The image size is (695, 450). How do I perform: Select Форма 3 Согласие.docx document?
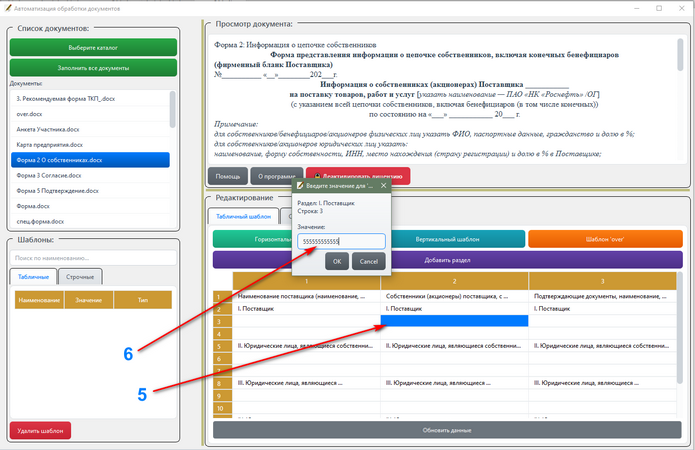[90, 175]
